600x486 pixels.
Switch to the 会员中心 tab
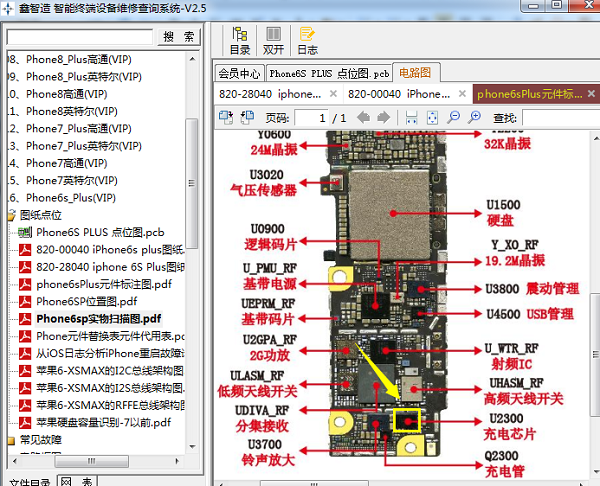[x=239, y=73]
